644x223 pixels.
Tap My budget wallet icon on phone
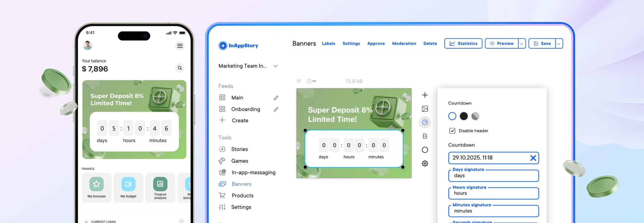tap(128, 184)
